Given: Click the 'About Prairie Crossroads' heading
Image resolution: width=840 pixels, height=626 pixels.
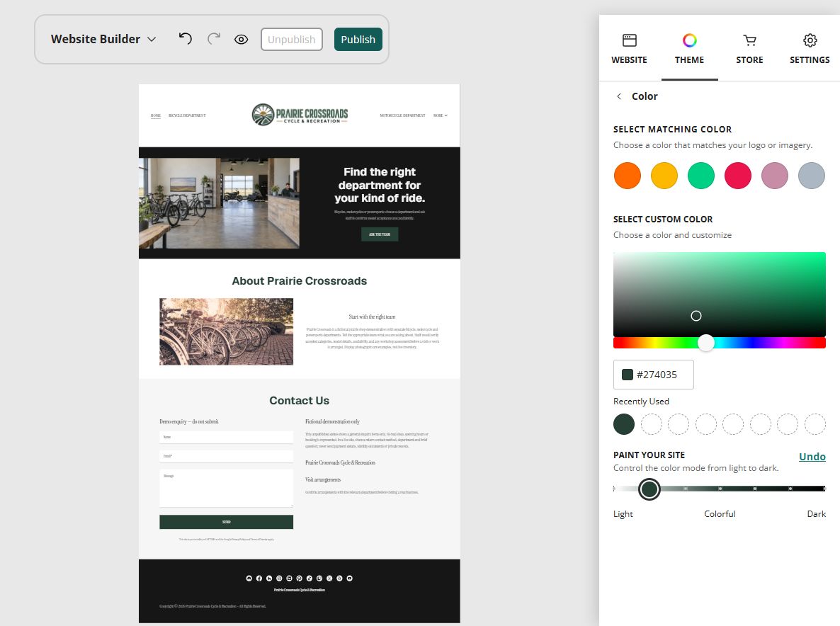Looking at the screenshot, I should point(300,280).
